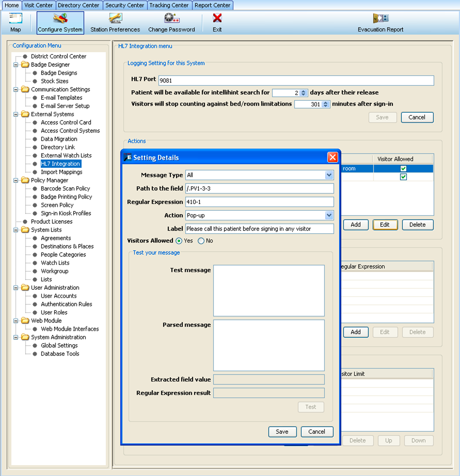Click Cancel in Setting Details dialog
Viewport: 460px width, 476px height.
[316, 432]
